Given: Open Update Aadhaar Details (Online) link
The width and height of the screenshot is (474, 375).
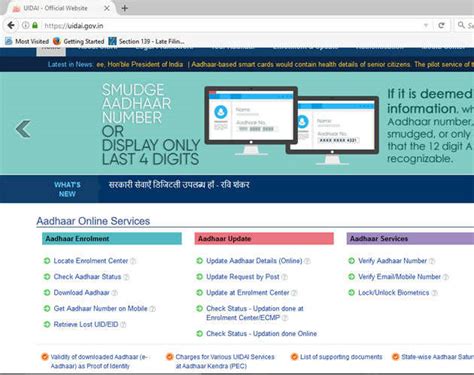Looking at the screenshot, I should click(254, 261).
